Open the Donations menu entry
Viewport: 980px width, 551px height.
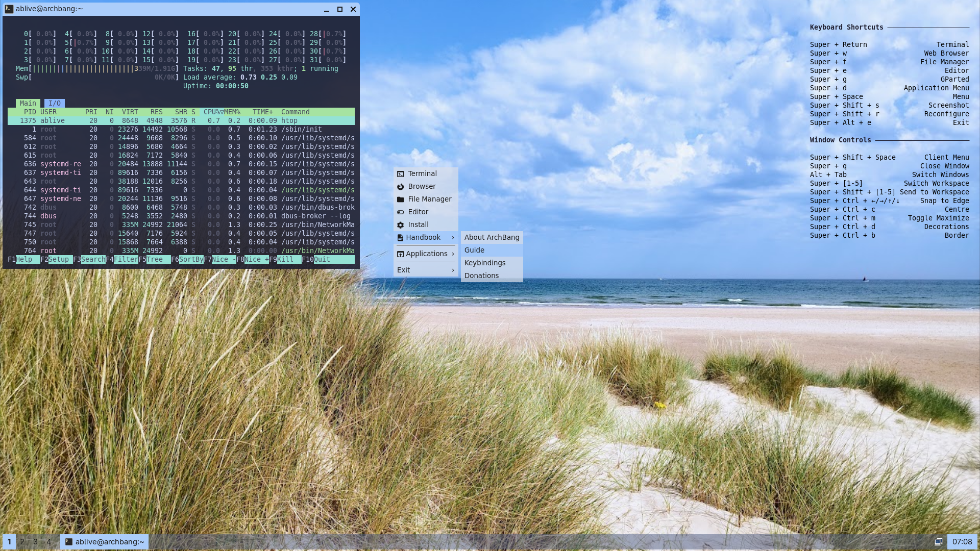tap(481, 275)
